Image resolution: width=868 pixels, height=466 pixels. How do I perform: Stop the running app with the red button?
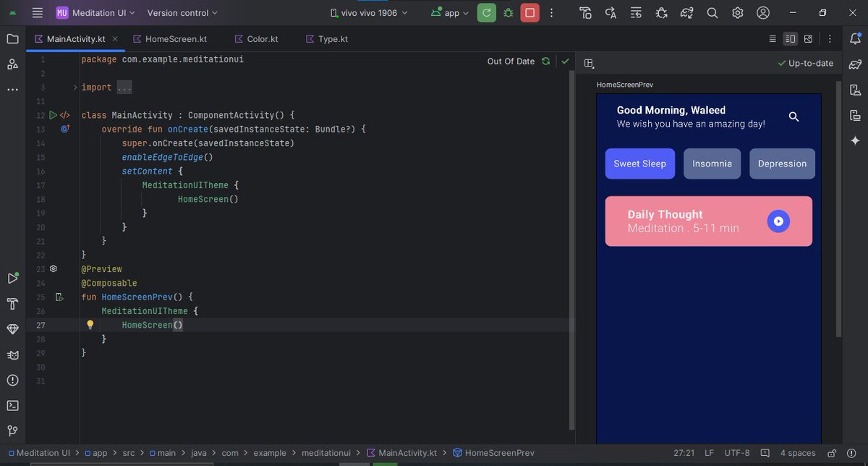530,13
